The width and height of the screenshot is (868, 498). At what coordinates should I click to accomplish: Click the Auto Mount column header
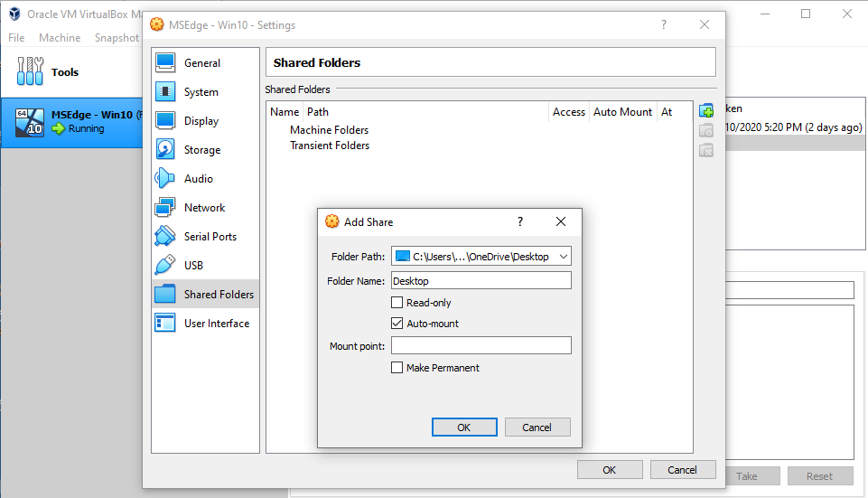(622, 112)
